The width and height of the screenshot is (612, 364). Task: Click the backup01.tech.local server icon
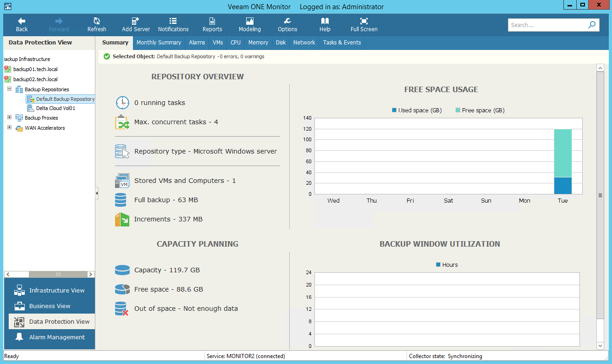[7, 69]
